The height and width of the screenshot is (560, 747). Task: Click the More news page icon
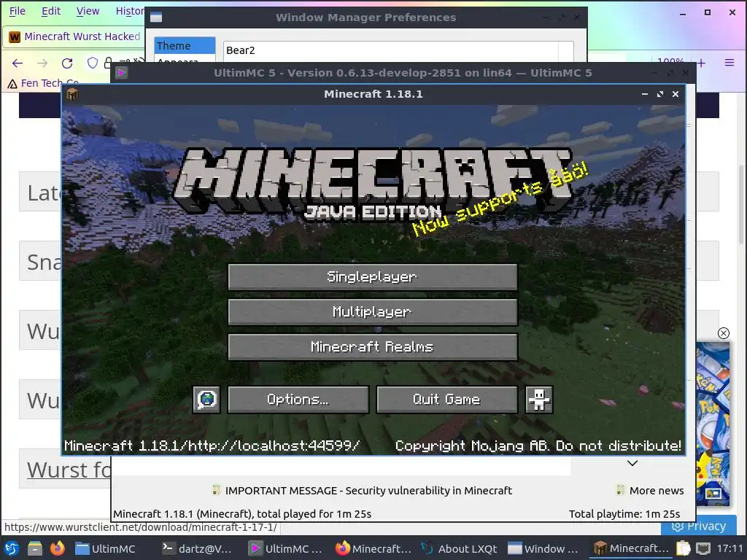pos(620,490)
